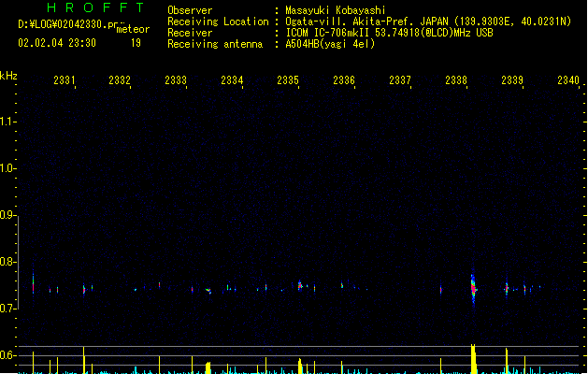Click the antenna value A504HB(yagi 4el)
Screen dimensions: 588x374
point(330,44)
